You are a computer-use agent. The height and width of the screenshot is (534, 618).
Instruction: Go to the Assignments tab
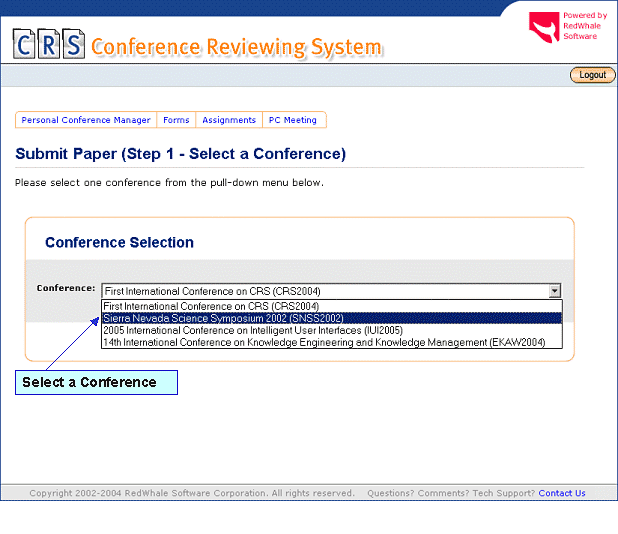[x=229, y=120]
